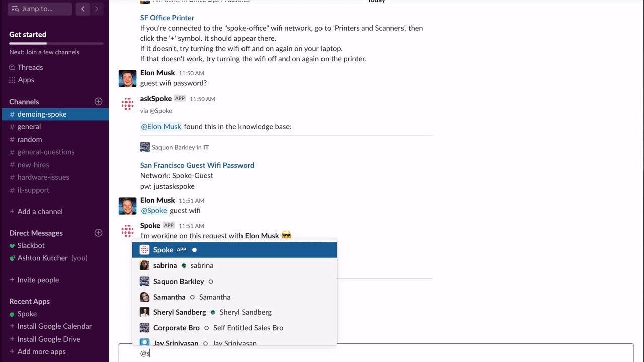This screenshot has width=644, height=362.
Task: Click Install Google Calendar in sidebar
Action: point(54,326)
